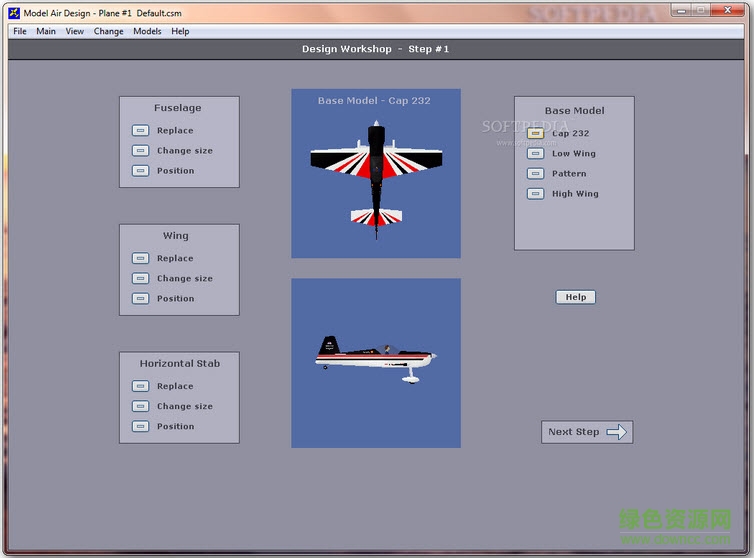The image size is (754, 558).
Task: Click the 'Base Model - Cap 232' caption
Action: pos(374,101)
